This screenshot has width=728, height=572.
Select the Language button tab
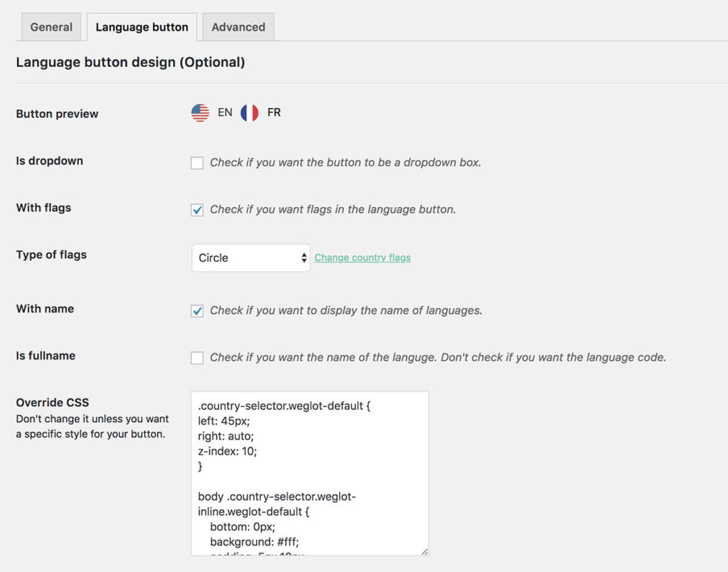[x=141, y=27]
